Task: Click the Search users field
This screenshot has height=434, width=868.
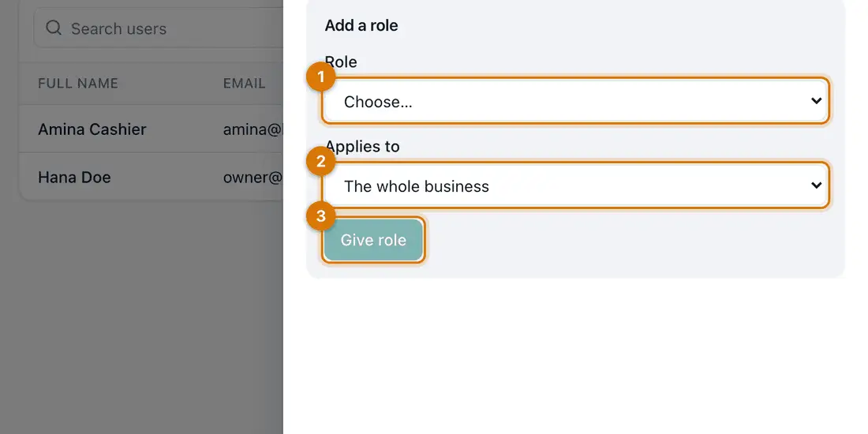Action: pos(159,28)
